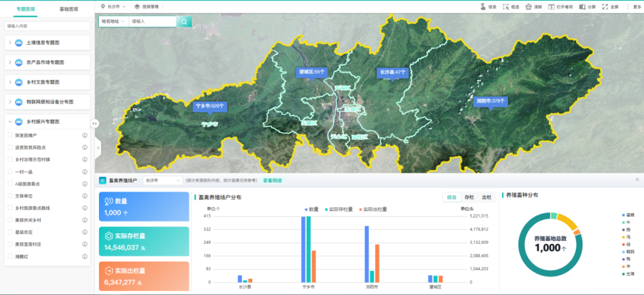
Task: Click the 宁乡市:520个 map label
Action: click(x=210, y=106)
